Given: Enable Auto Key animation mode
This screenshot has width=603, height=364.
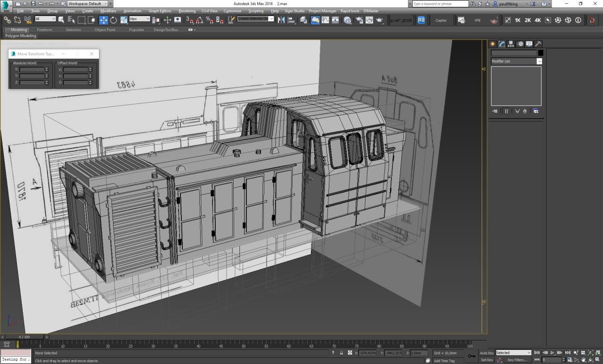Looking at the screenshot, I should pos(487,353).
